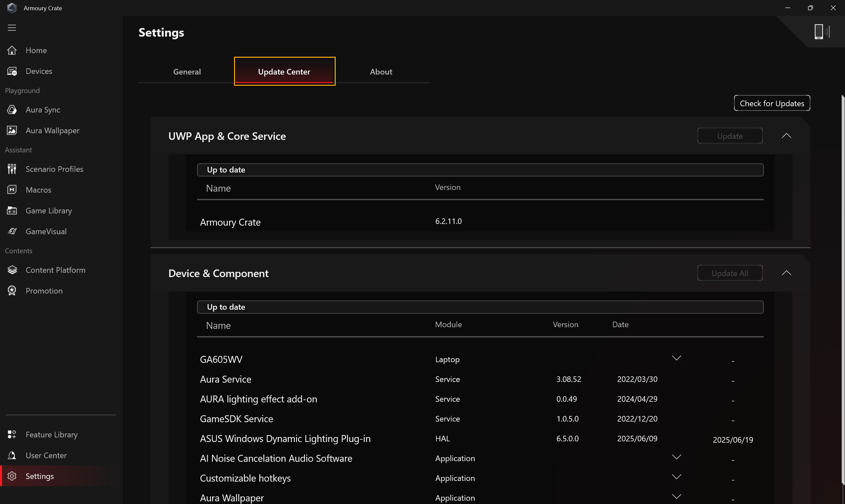This screenshot has height=504, width=845.
Task: Go to Scenario Profiles menu item
Action: point(54,169)
